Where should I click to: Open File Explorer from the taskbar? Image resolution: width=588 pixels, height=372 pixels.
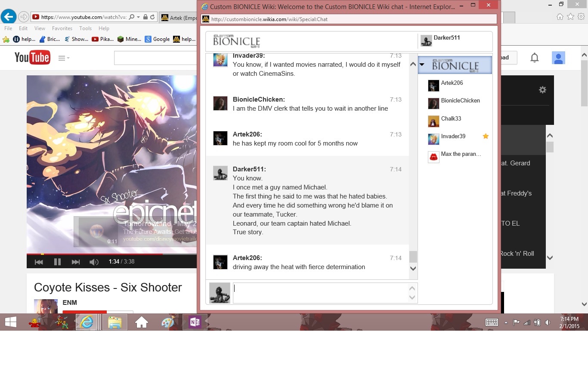(x=115, y=322)
